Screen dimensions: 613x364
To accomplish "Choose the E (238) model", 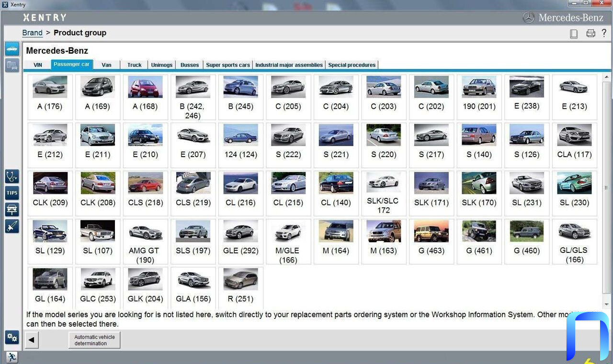I will tap(527, 97).
